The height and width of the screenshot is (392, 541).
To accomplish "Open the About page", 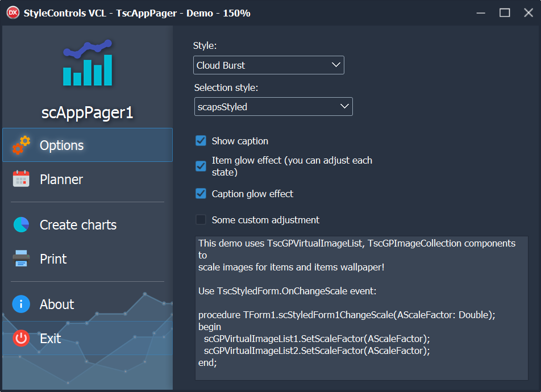I will click(x=88, y=305).
